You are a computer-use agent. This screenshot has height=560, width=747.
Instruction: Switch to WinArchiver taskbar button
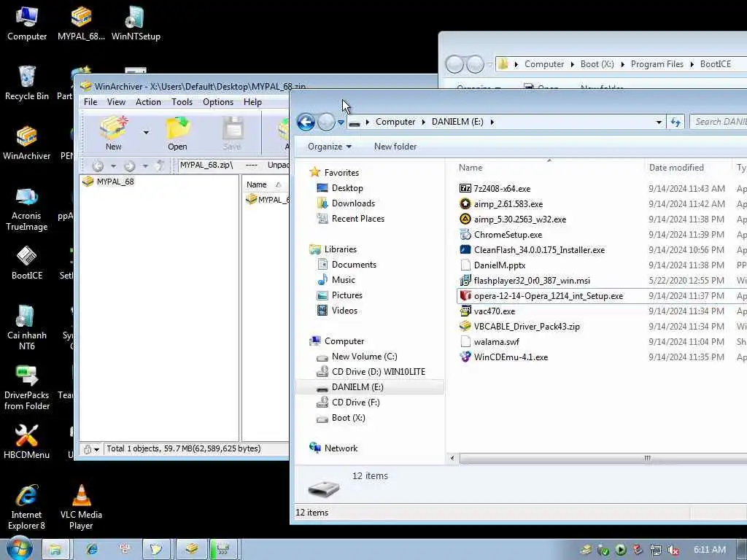click(192, 550)
